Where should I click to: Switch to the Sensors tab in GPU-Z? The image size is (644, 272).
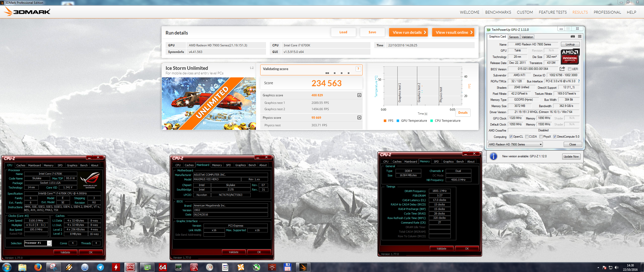[514, 37]
